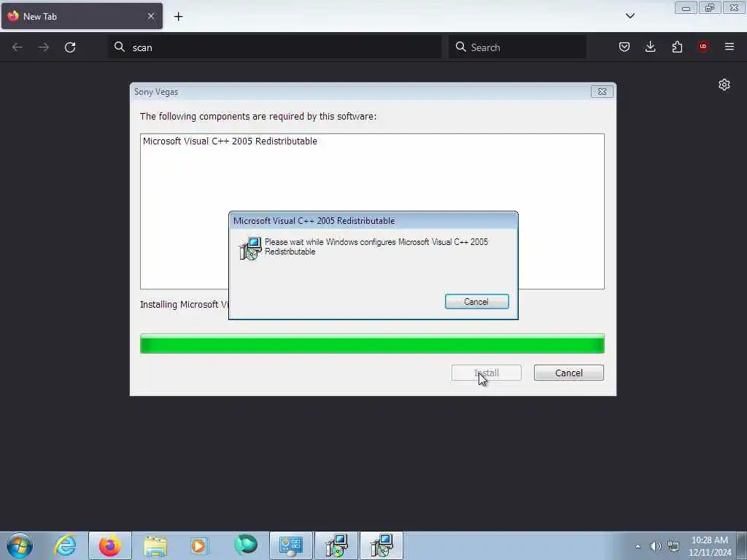Launch Internet Explorer from taskbar

[x=65, y=545]
